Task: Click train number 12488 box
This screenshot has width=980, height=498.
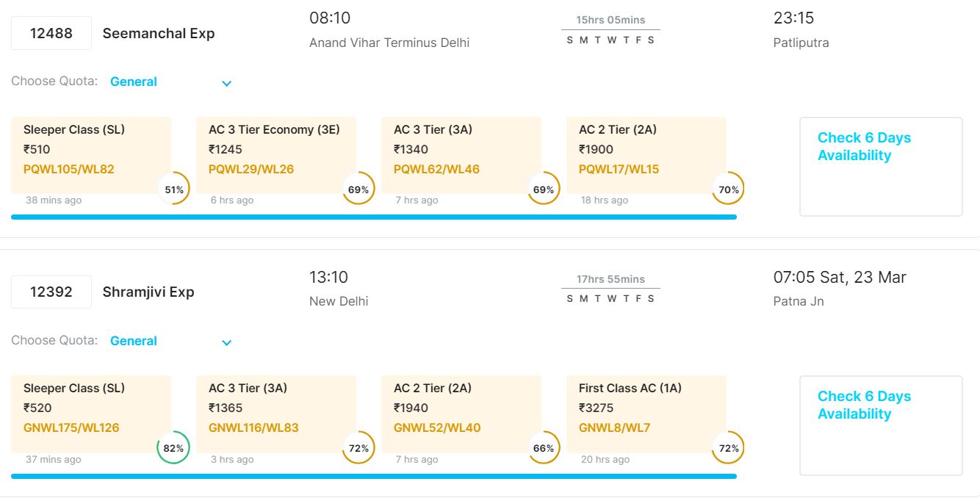Action: [51, 33]
